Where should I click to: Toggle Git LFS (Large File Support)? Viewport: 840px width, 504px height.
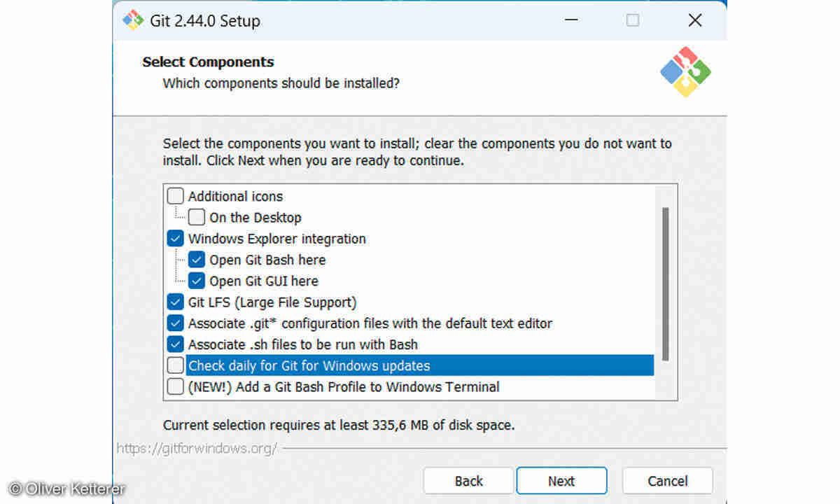pyautogui.click(x=176, y=302)
